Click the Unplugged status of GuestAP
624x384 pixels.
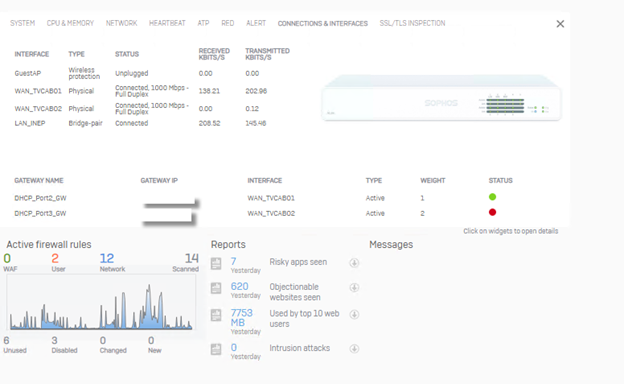point(132,74)
